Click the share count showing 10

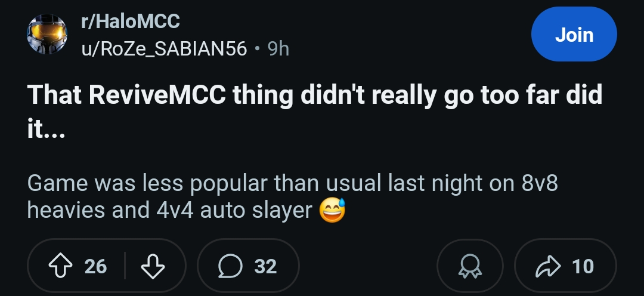click(583, 266)
